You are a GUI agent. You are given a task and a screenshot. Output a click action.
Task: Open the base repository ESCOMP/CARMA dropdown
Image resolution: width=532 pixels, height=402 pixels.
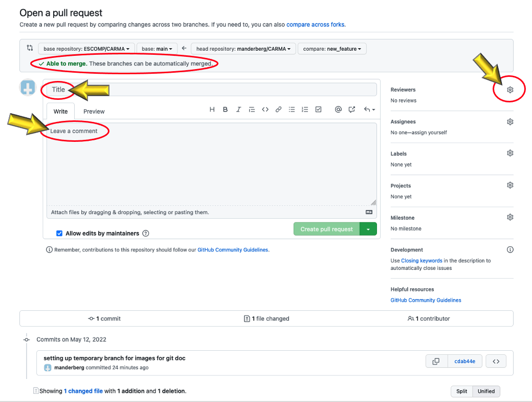point(86,49)
